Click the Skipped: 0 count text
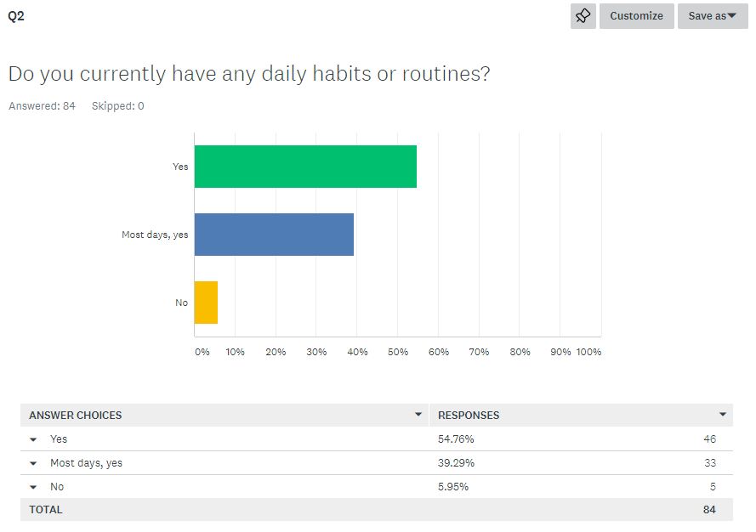Screen dimensions: 756x532 (117, 106)
